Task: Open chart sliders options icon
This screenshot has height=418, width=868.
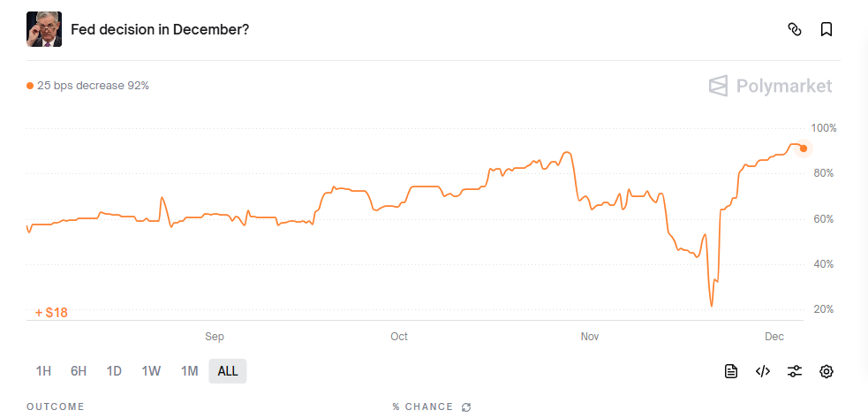Action: click(x=795, y=371)
